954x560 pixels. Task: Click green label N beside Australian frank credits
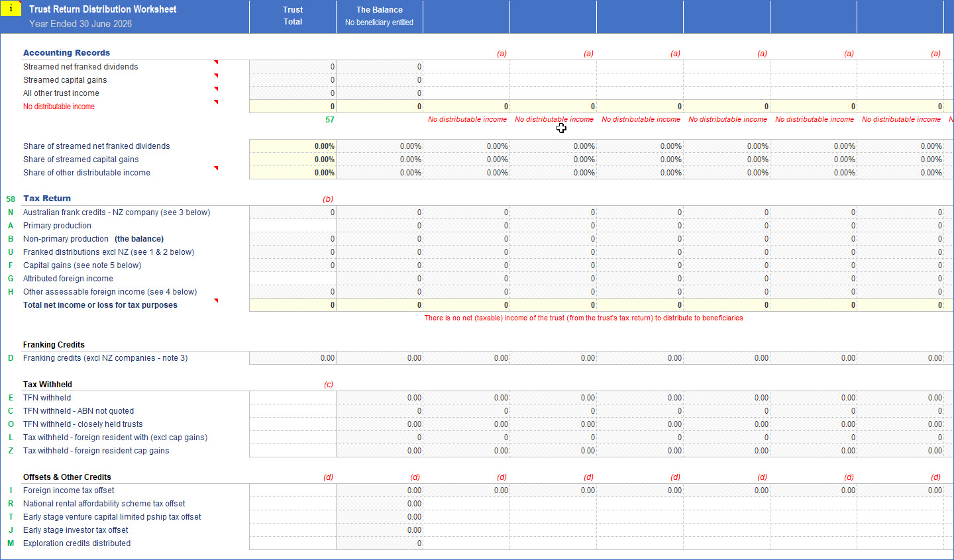(11, 212)
